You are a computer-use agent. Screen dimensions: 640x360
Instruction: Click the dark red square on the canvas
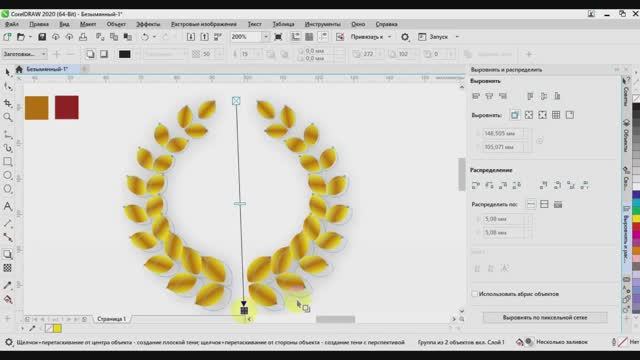[67, 108]
